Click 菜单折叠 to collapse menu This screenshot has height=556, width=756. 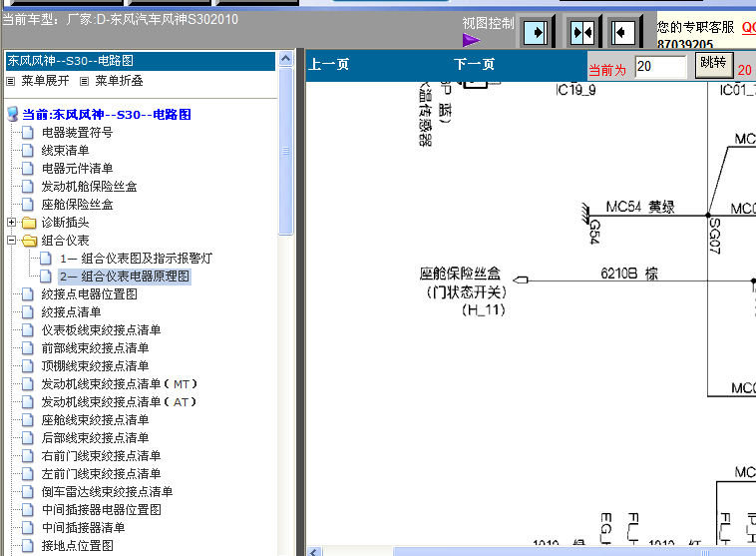click(x=119, y=81)
